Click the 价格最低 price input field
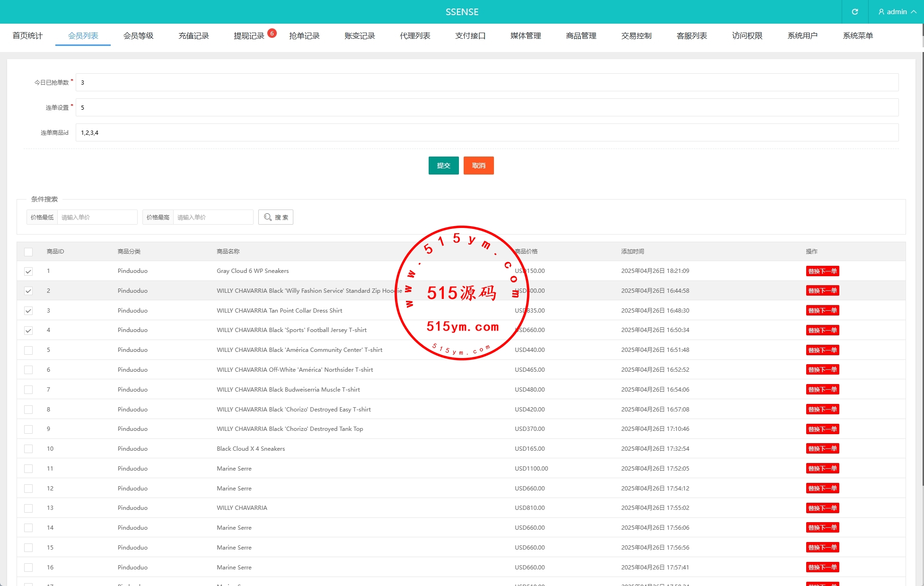The width and height of the screenshot is (924, 586). [x=97, y=217]
